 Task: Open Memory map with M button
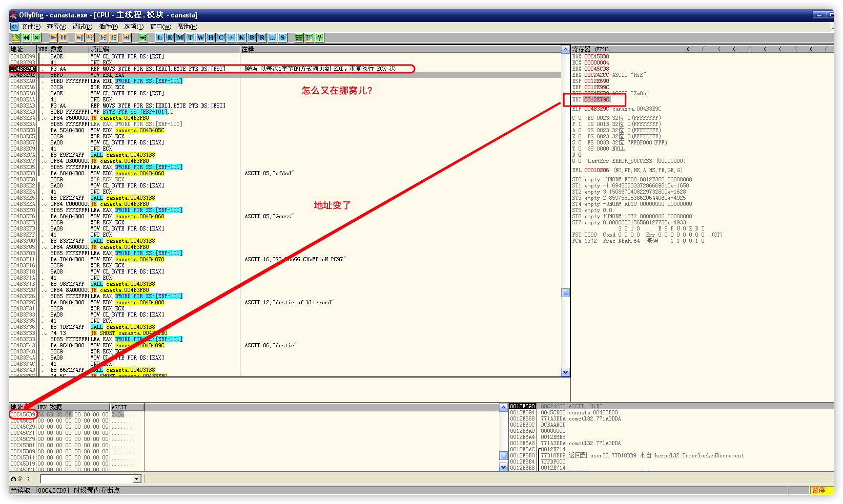tap(180, 37)
